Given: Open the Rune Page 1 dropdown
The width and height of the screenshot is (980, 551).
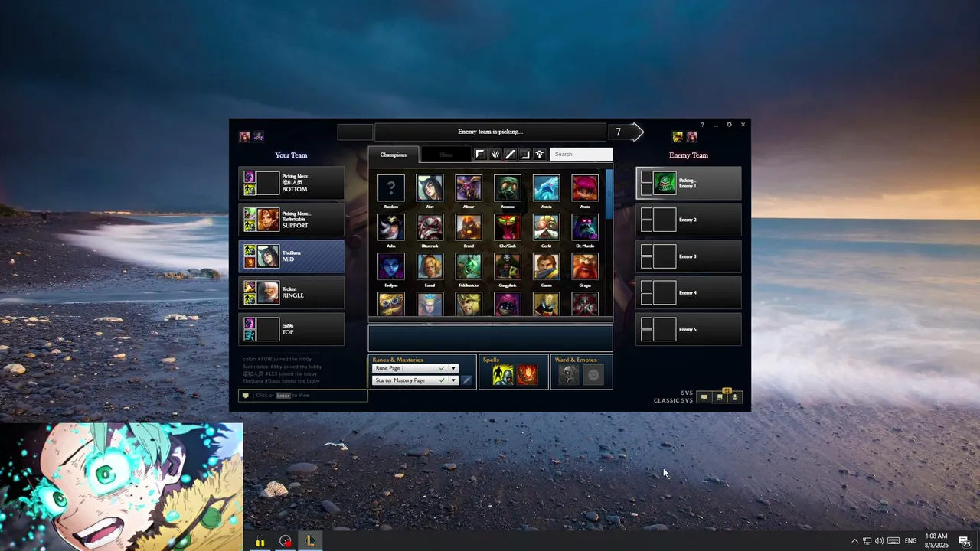Looking at the screenshot, I should click(x=415, y=368).
